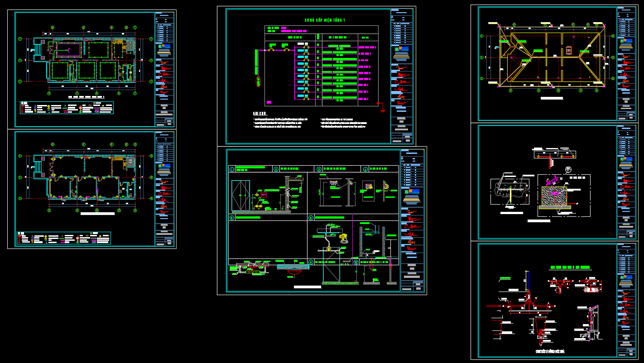The height and width of the screenshot is (363, 644).
Task: Select the SƠ ĐỒ CẤP ĐIỆN TẦNG 1 title
Action: tap(325, 19)
